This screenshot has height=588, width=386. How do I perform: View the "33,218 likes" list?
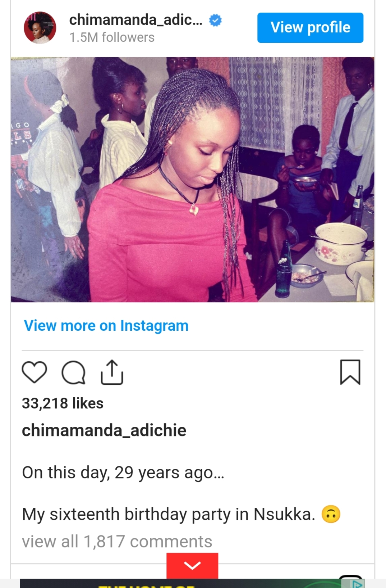pyautogui.click(x=63, y=403)
